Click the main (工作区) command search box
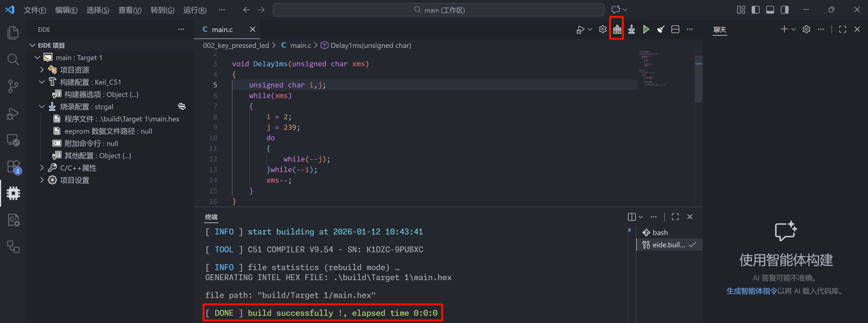Viewport: 868px width, 323px height. (438, 10)
